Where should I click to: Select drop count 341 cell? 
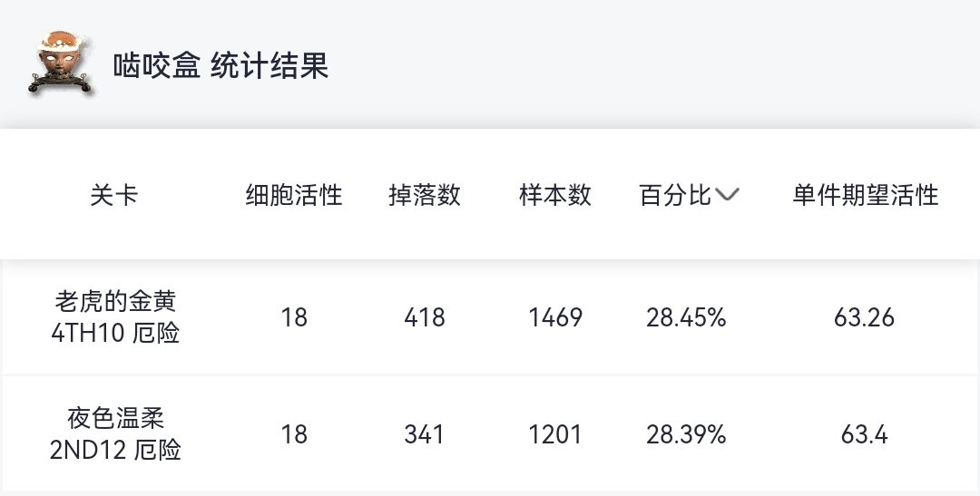coord(425,434)
